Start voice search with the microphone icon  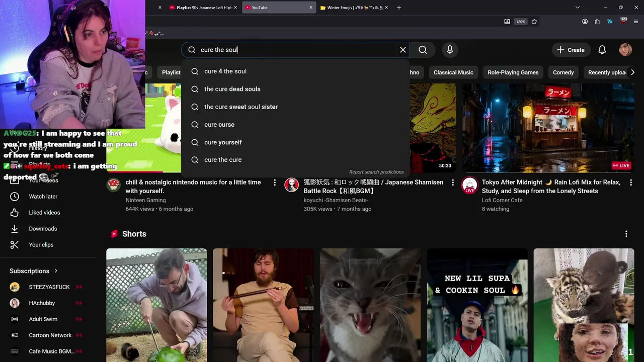450,50
